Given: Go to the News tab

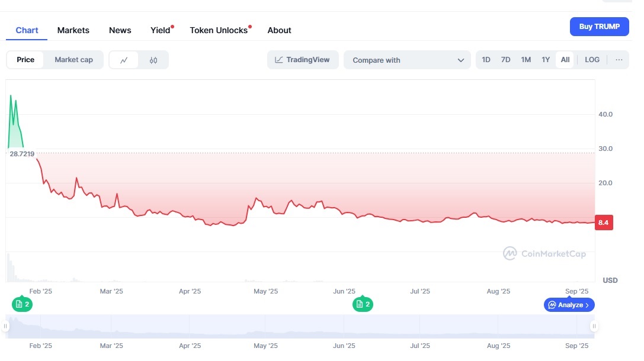Looking at the screenshot, I should coord(120,30).
